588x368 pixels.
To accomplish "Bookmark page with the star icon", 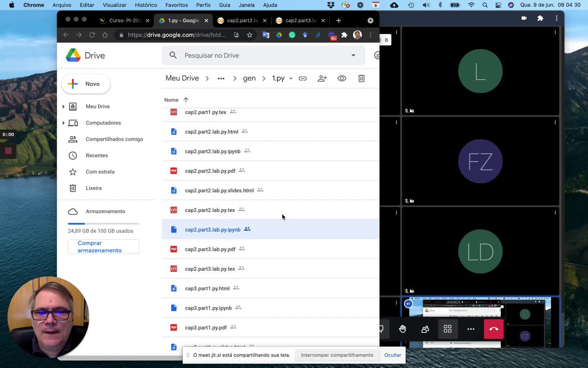I will coord(250,35).
